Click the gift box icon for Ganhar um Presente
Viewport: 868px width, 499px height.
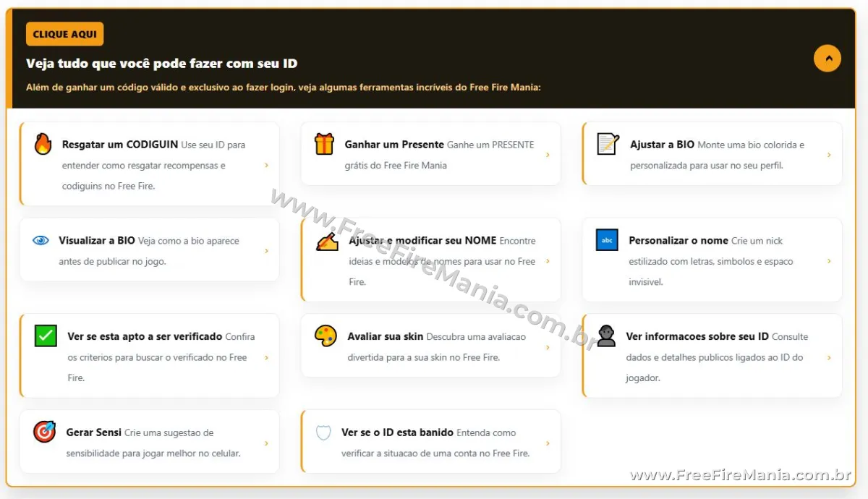[x=325, y=144]
